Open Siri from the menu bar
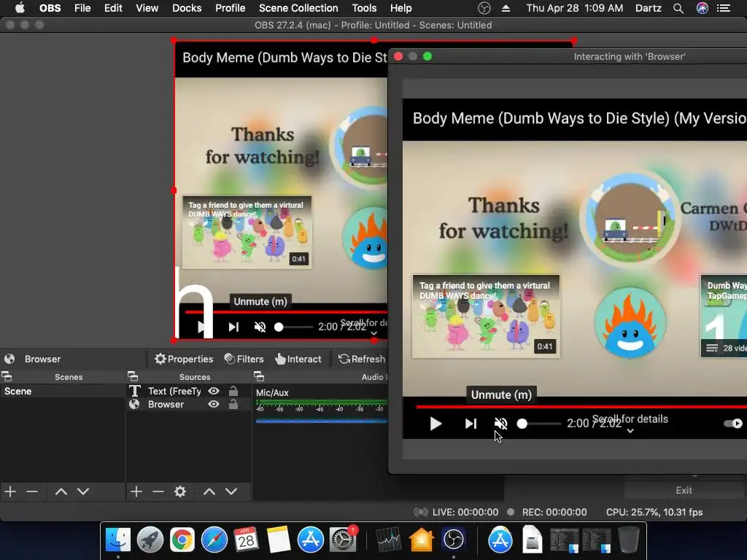Image resolution: width=747 pixels, height=560 pixels. click(x=703, y=8)
